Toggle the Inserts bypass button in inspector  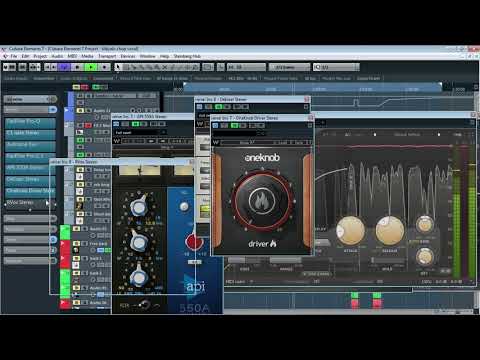tap(53, 109)
